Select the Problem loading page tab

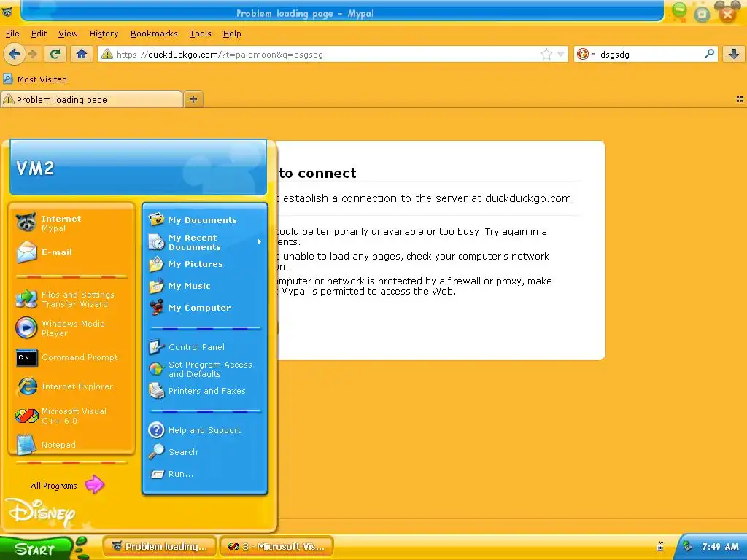click(x=91, y=99)
